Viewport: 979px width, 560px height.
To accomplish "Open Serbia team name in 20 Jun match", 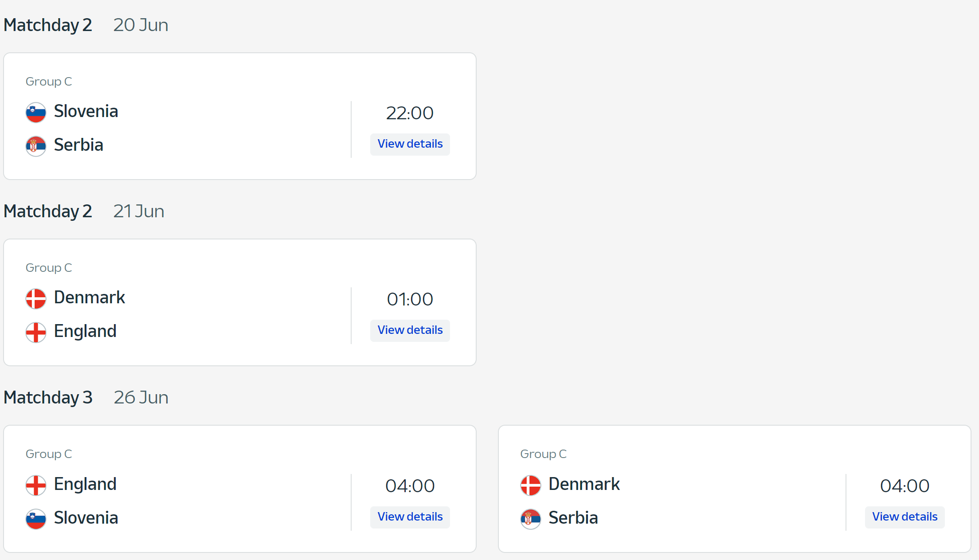I will click(x=78, y=145).
